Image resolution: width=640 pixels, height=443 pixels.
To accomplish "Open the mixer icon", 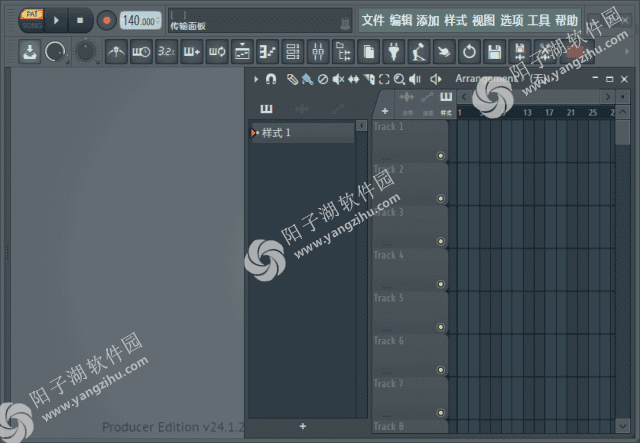I will 318,52.
